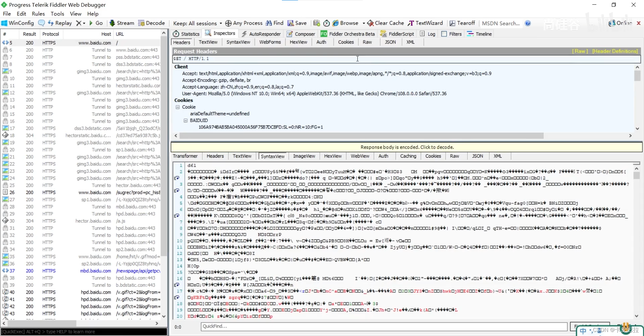This screenshot has width=644, height=336.
Task: Click the Raw link in Request Headers
Action: tap(580, 51)
